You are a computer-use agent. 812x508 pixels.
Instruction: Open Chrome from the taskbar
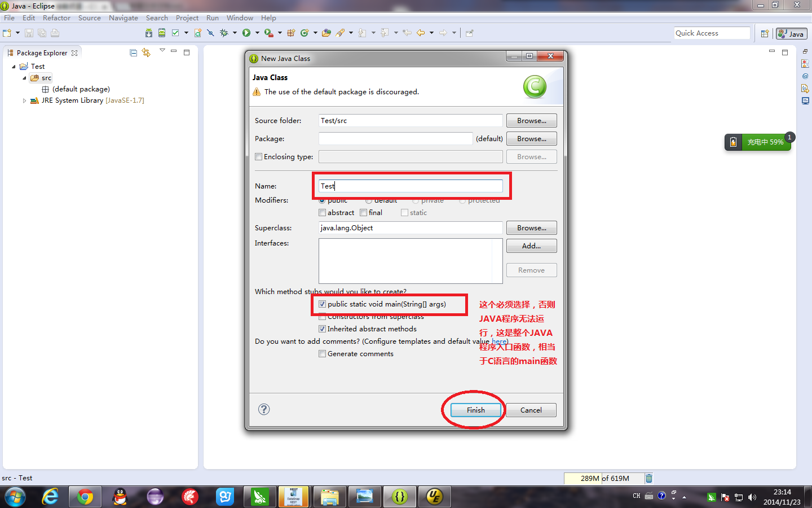pyautogui.click(x=85, y=497)
